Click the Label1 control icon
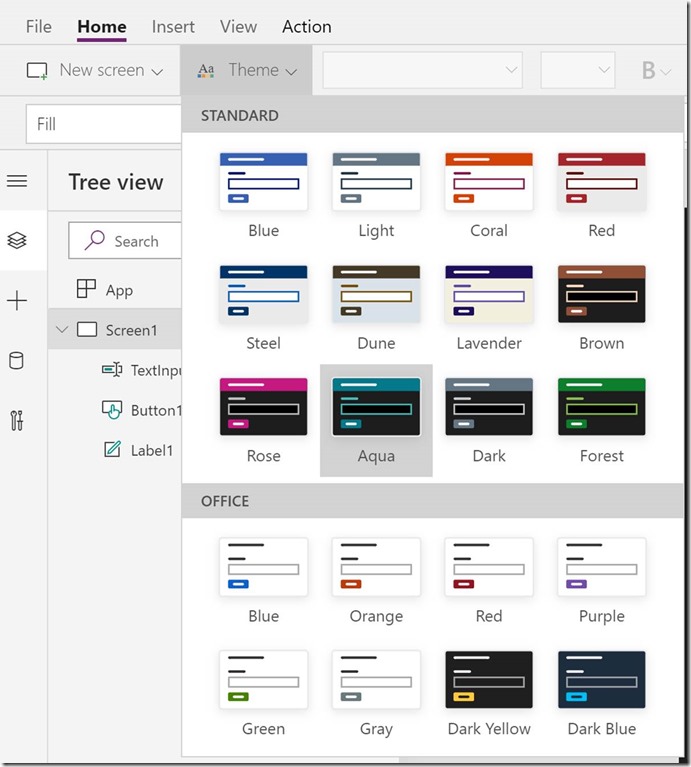Viewport: 691px width, 767px height. coord(112,450)
